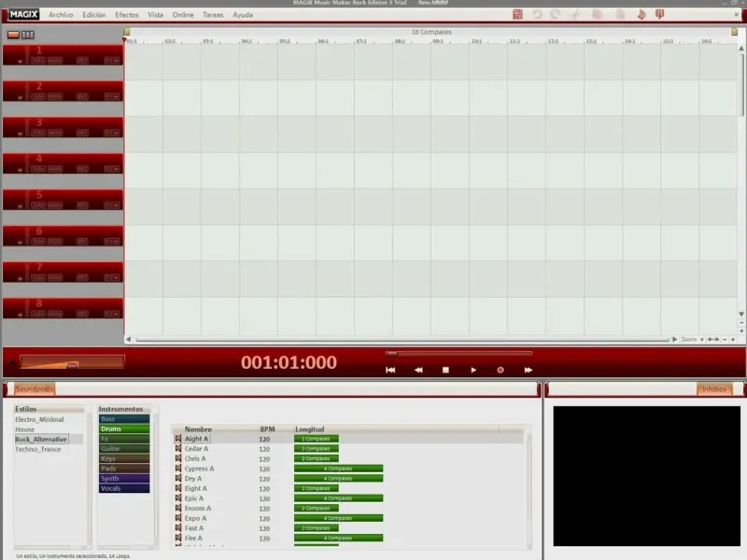
Task: Open the mixer grid view icon
Action: click(x=28, y=35)
